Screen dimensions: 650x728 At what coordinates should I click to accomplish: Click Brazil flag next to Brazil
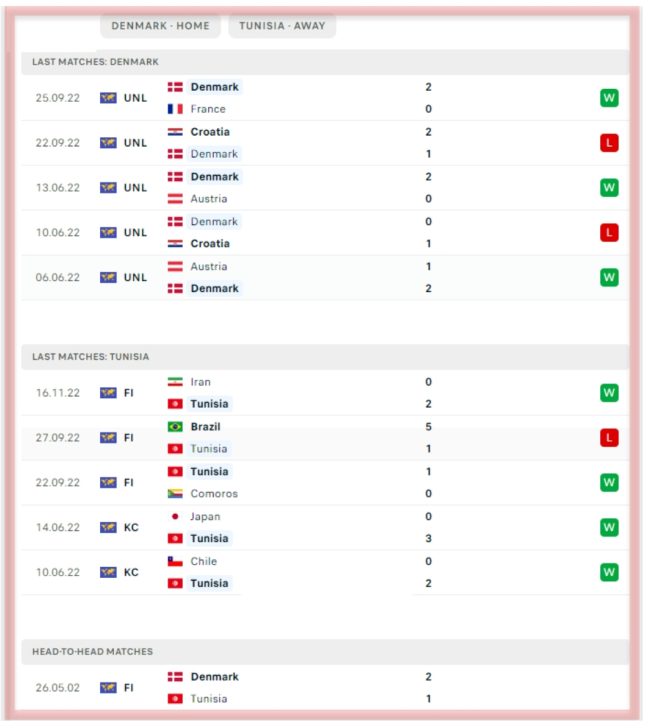coord(175,427)
